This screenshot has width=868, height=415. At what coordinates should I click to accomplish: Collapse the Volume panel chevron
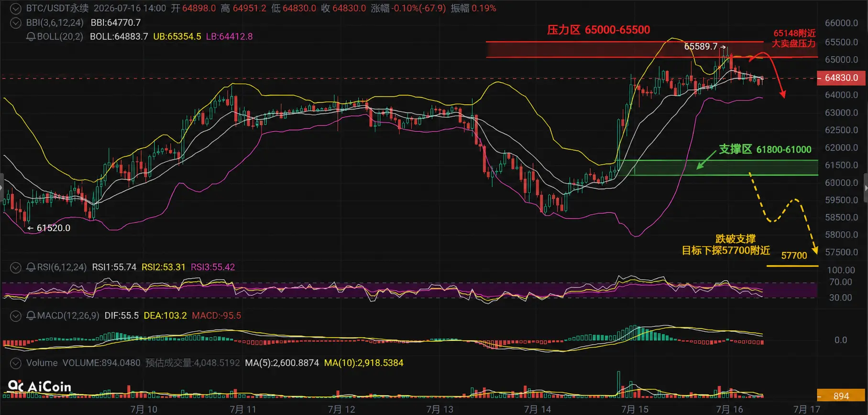coord(16,363)
